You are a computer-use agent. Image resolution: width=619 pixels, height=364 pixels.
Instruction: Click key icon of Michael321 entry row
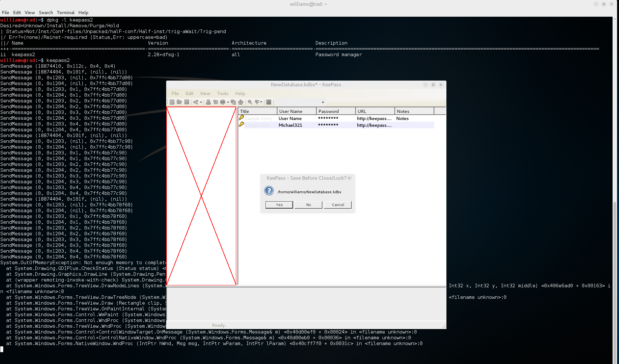click(241, 125)
